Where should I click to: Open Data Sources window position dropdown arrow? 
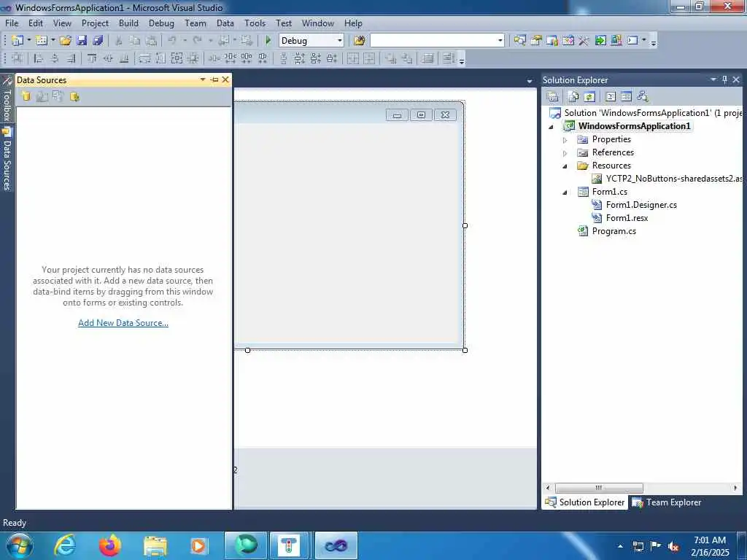pos(203,79)
